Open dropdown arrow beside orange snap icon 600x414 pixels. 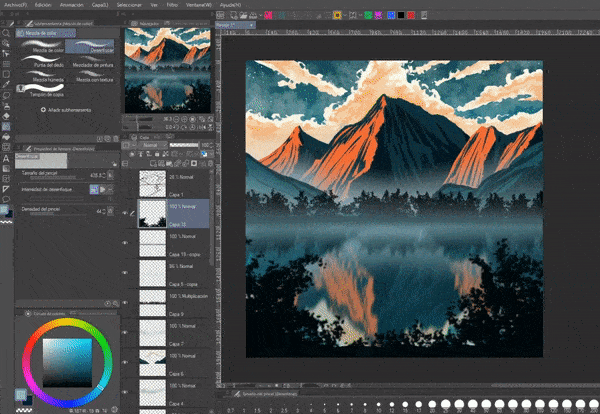[344, 15]
